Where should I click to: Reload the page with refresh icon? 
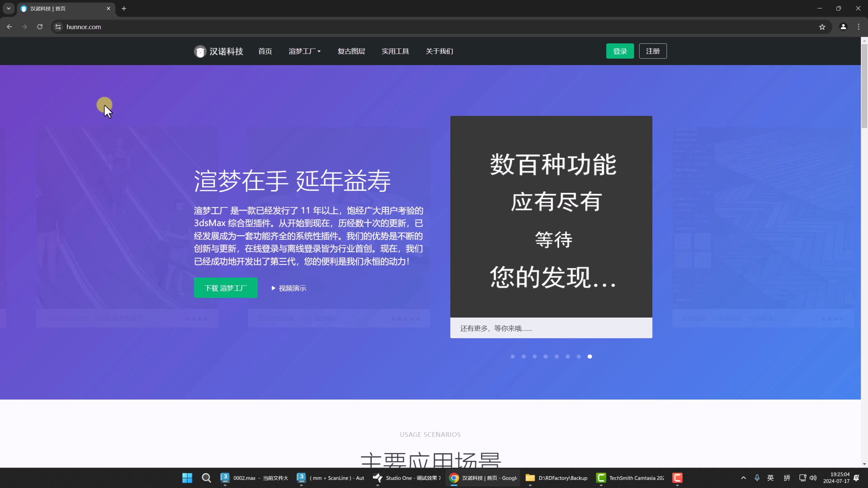point(40,27)
